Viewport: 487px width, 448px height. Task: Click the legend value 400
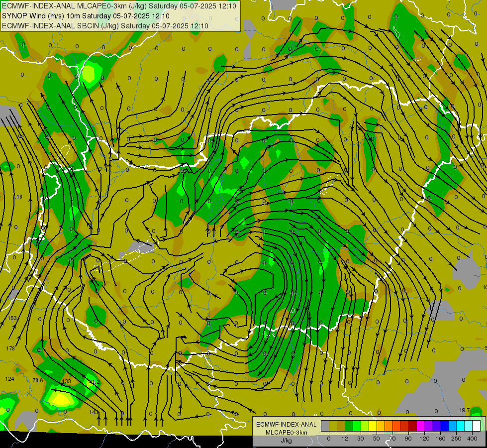[472, 439]
